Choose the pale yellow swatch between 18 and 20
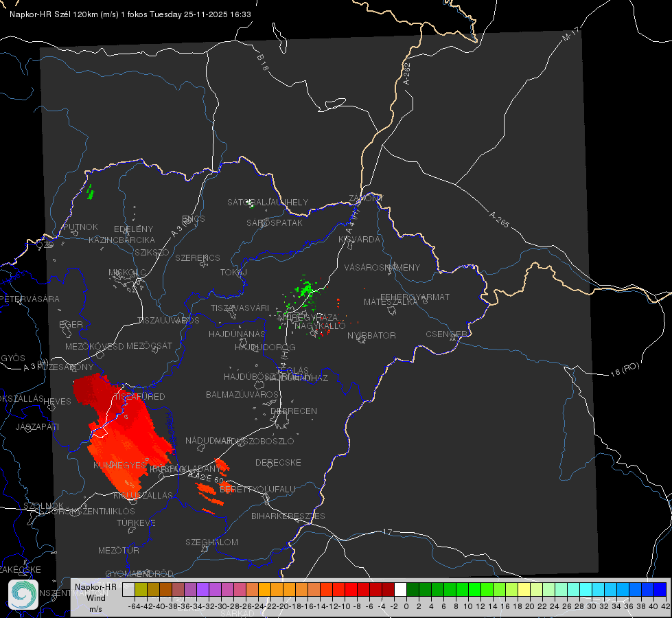Viewport: 672px width, 618px height. (524, 589)
